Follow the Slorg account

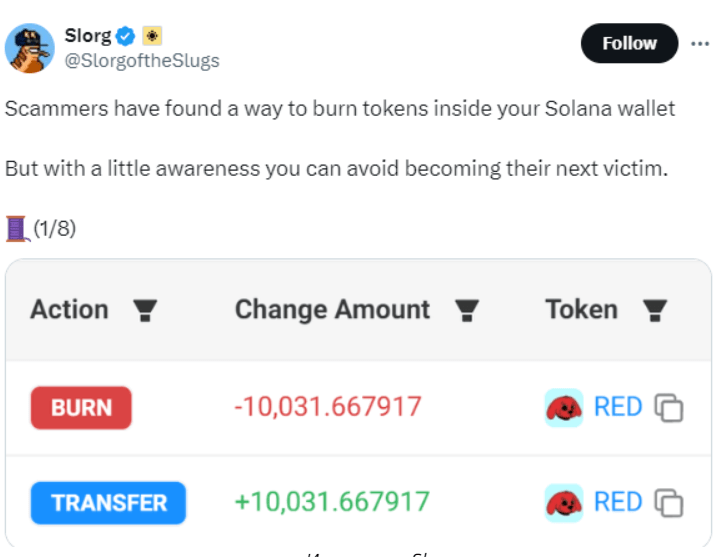click(x=629, y=43)
